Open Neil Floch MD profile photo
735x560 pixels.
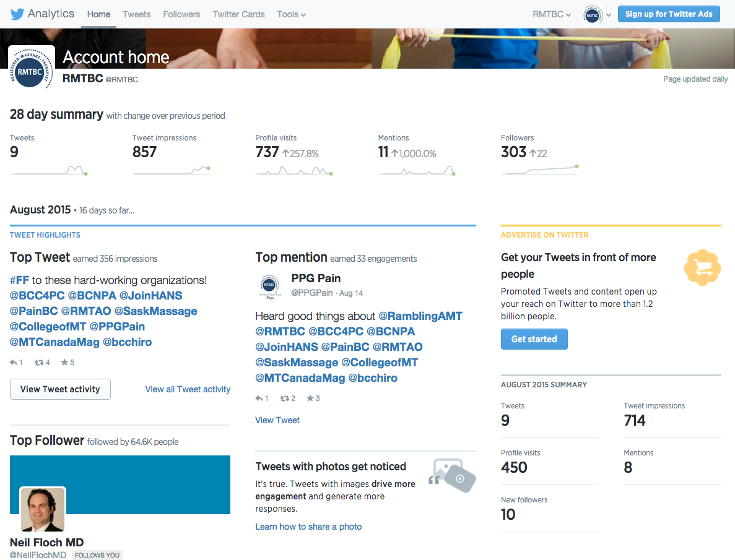click(43, 510)
